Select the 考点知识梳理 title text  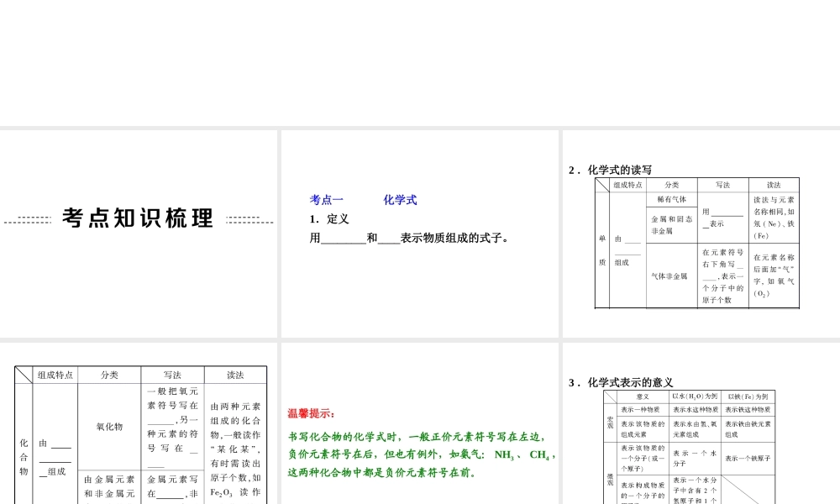coord(139,218)
